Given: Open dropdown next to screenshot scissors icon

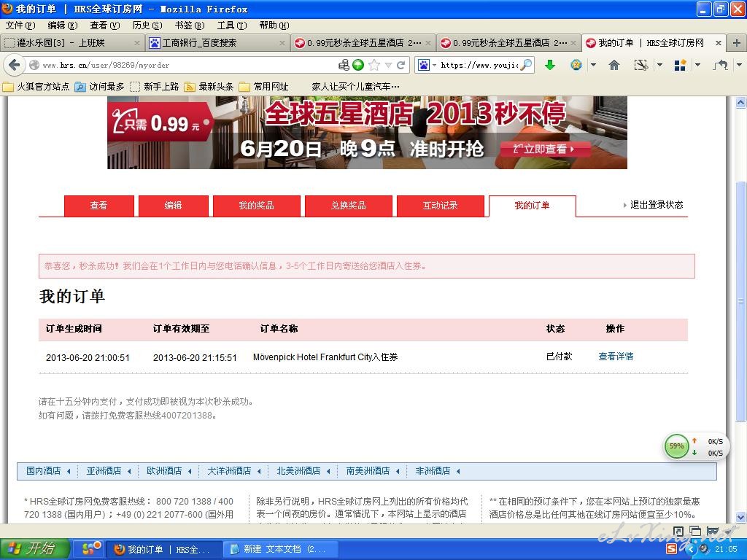Looking at the screenshot, I should 659,65.
